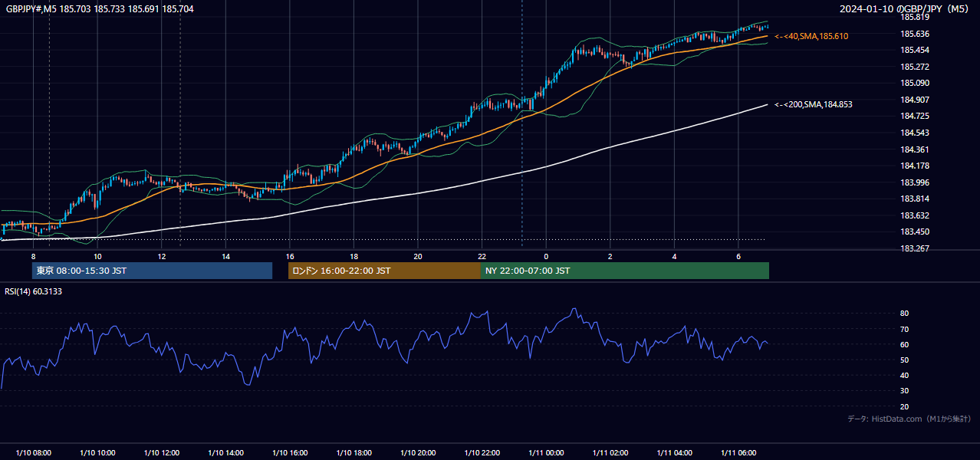Click price axis value 184.543
The width and height of the screenshot is (980, 460).
[x=915, y=133]
